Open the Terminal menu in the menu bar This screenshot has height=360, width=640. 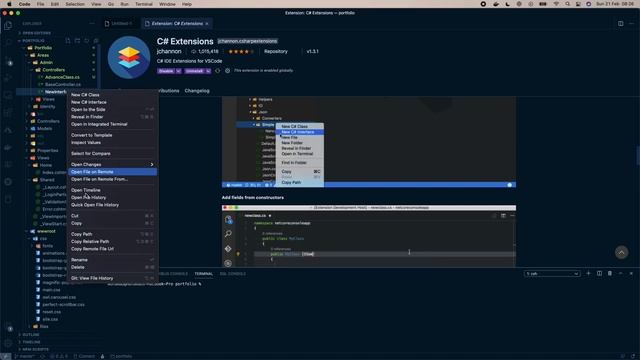(x=144, y=4)
